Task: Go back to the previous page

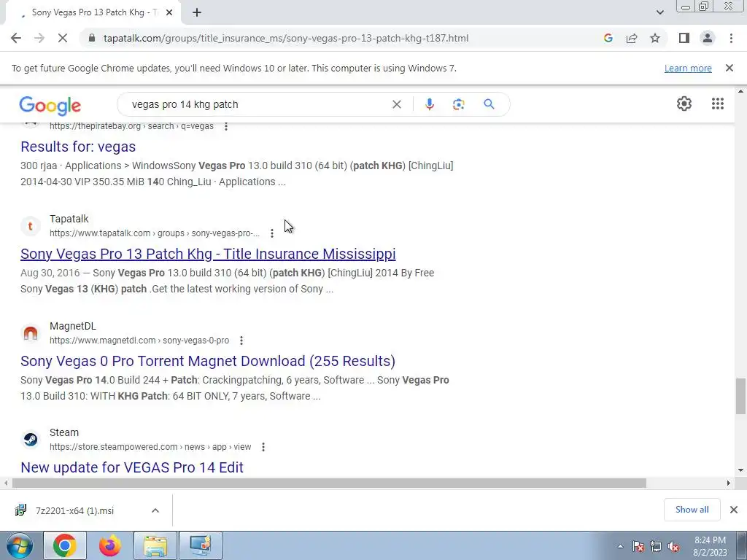Action: click(16, 38)
